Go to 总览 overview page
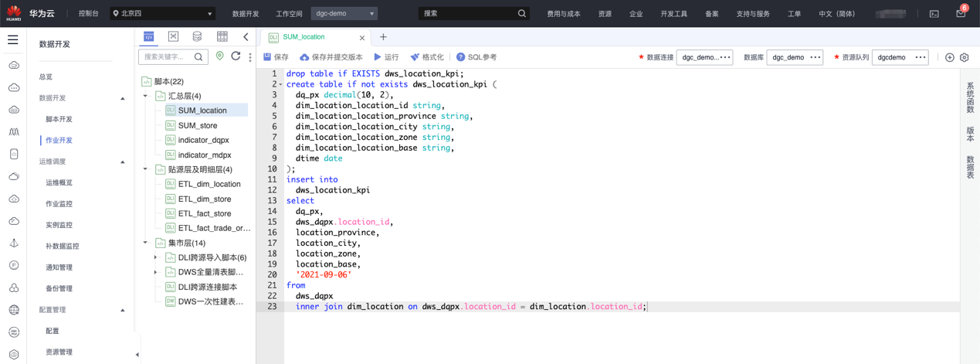The image size is (980, 364). coord(46,77)
